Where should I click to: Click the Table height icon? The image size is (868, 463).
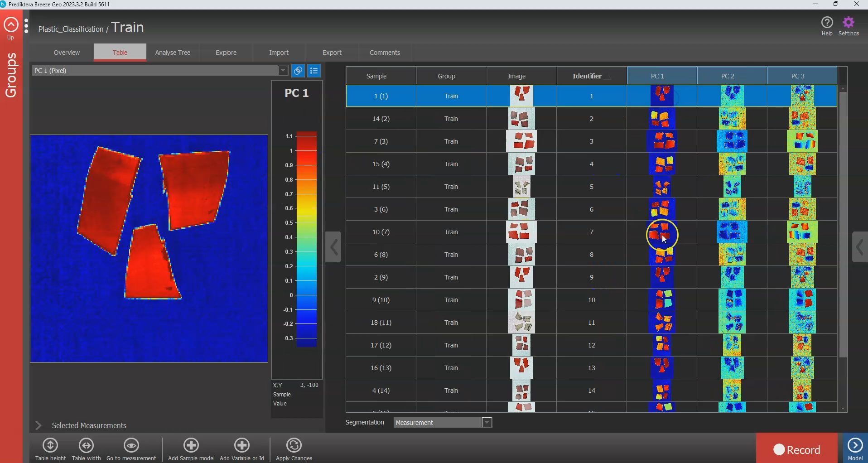point(50,446)
